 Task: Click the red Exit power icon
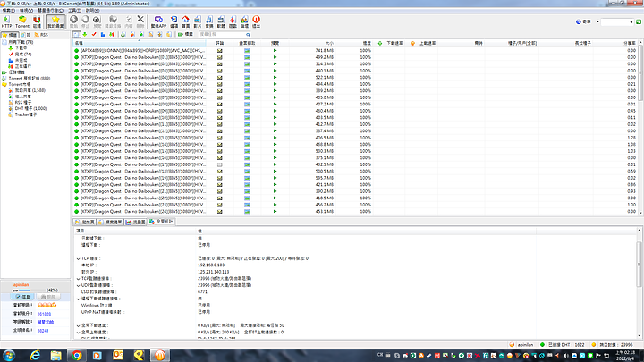(257, 21)
